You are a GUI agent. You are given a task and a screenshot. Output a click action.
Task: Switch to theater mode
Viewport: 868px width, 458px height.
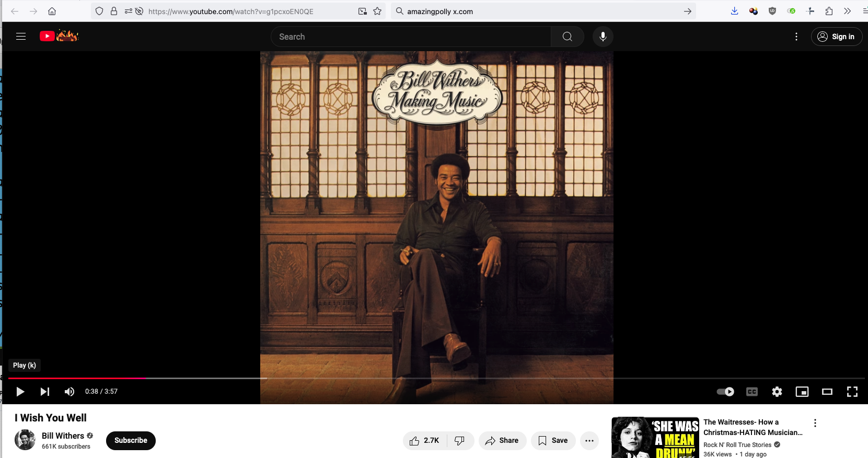click(x=827, y=392)
